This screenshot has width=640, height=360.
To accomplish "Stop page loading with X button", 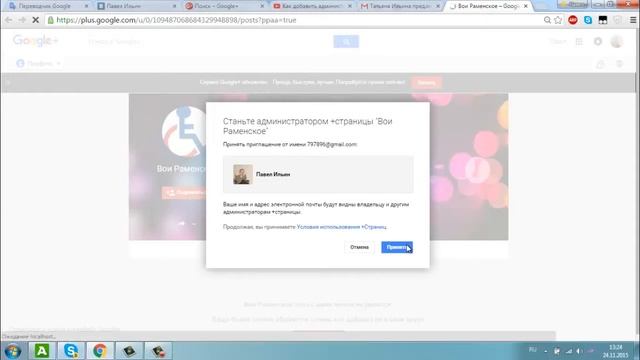I will (36, 20).
